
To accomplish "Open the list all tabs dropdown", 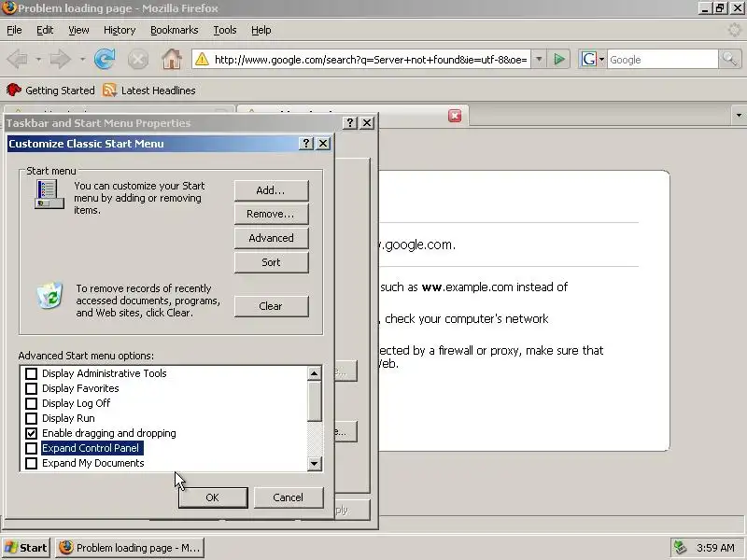I will point(739,115).
